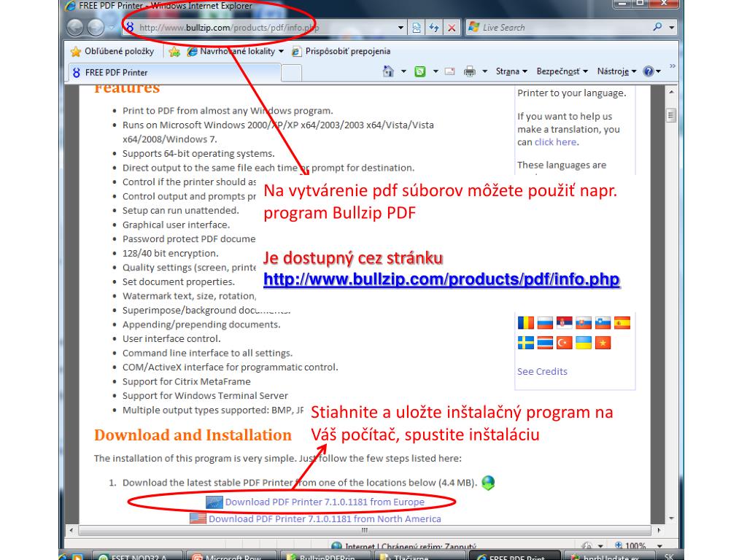Click the Vietnamese flag icon
Screen dimensions: 747x560
[x=603, y=343]
